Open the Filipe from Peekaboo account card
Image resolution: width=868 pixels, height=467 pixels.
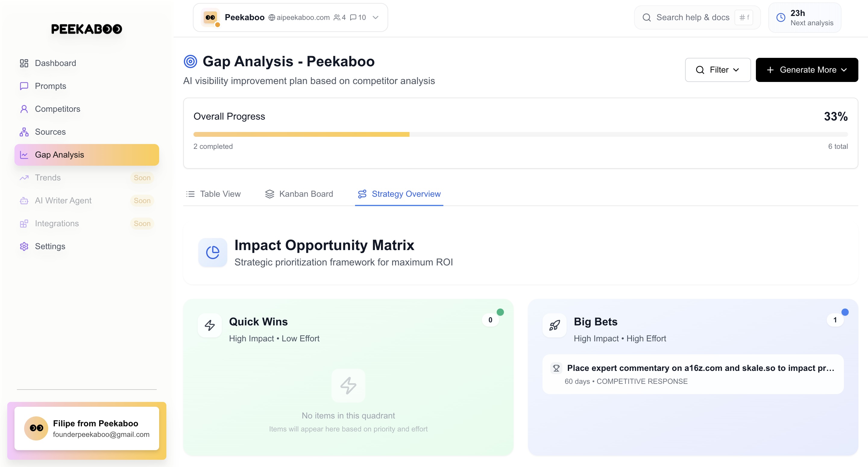click(x=86, y=428)
